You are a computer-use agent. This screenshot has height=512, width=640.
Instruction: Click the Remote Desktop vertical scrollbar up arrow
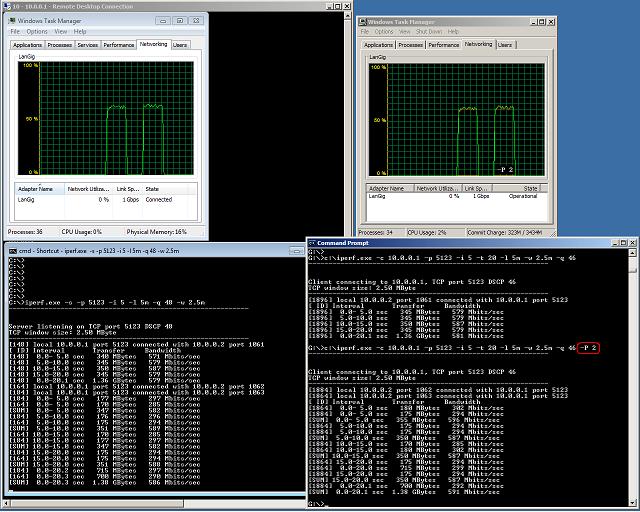pyautogui.click(x=348, y=16)
